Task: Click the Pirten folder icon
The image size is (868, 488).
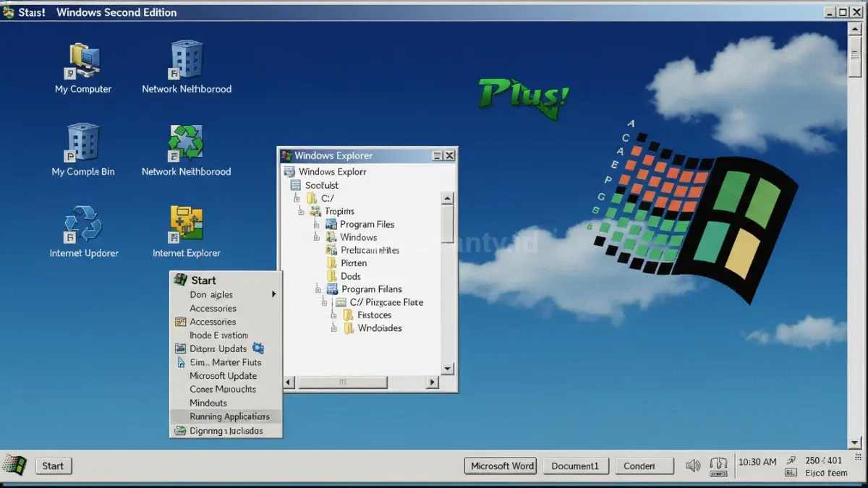Action: 331,263
